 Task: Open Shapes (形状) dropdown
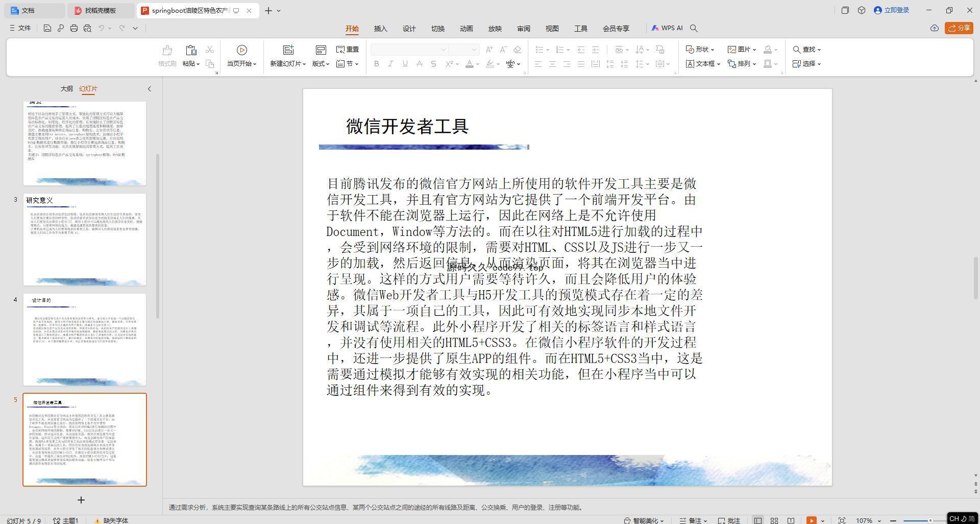[x=700, y=50]
